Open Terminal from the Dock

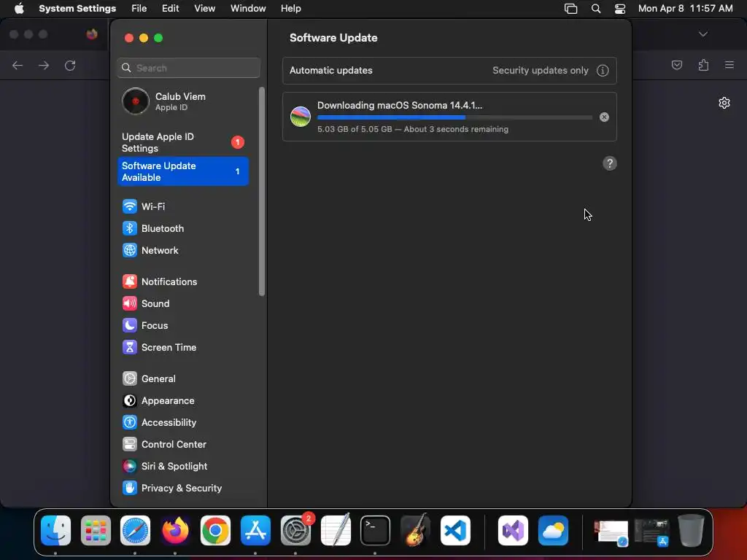point(376,531)
